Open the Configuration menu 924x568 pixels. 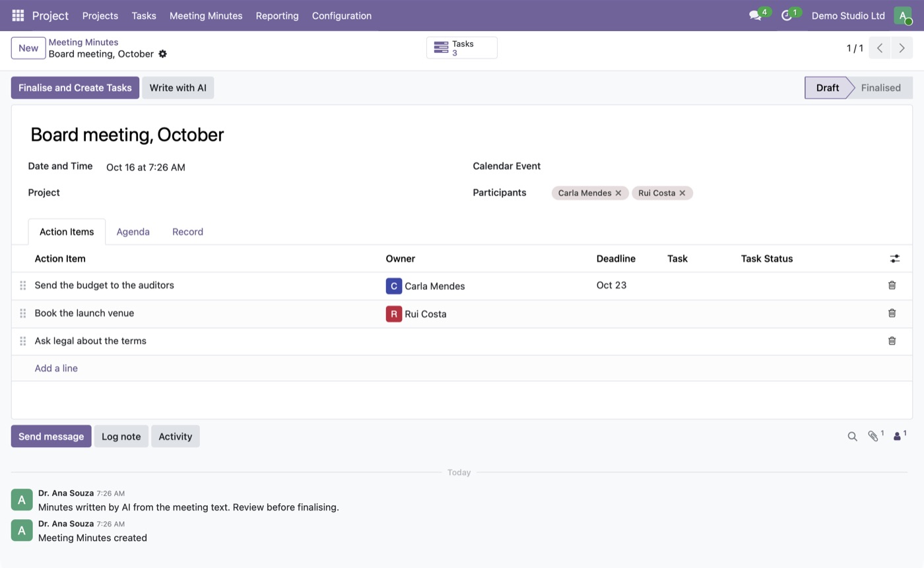point(342,15)
